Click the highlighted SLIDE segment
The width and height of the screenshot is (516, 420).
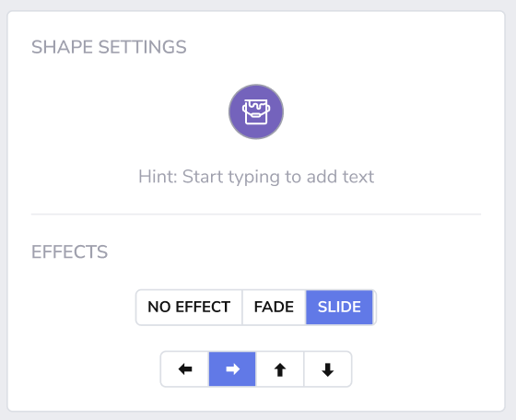click(x=339, y=308)
